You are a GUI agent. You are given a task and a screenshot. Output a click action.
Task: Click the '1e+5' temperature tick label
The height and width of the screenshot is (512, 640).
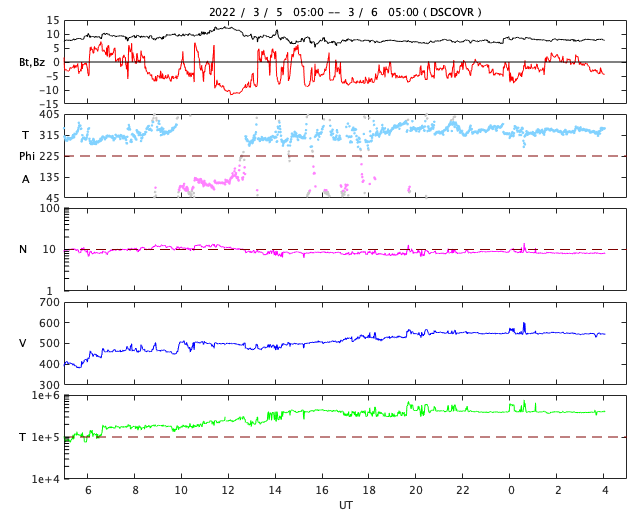click(45, 437)
